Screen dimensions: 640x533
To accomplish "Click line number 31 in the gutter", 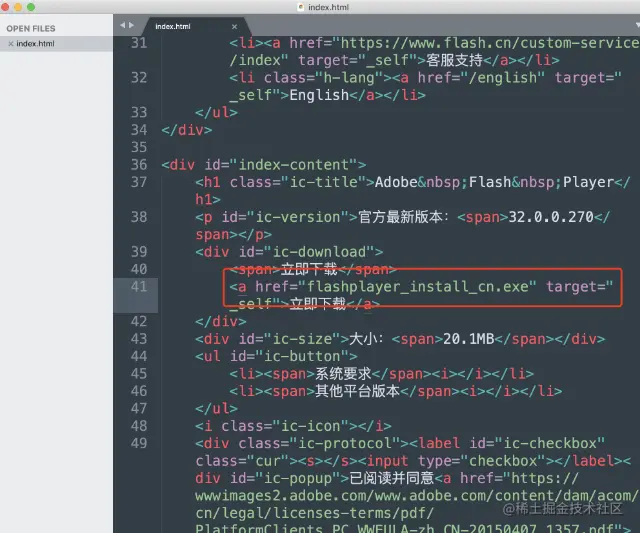I will (x=139, y=43).
